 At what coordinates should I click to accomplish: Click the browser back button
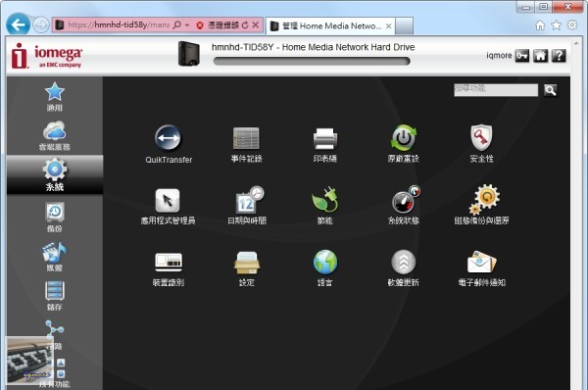18,24
